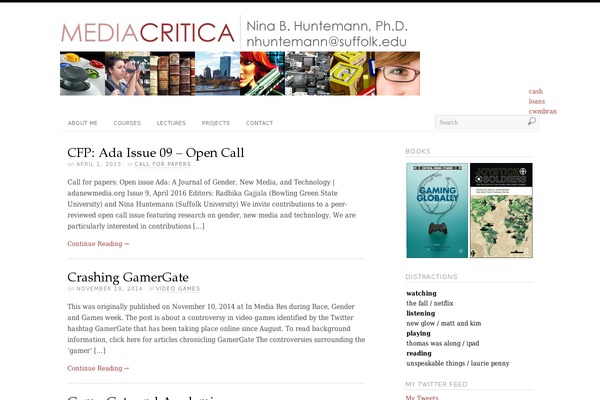
Task: Open the COURSES menu item
Action: pos(127,123)
